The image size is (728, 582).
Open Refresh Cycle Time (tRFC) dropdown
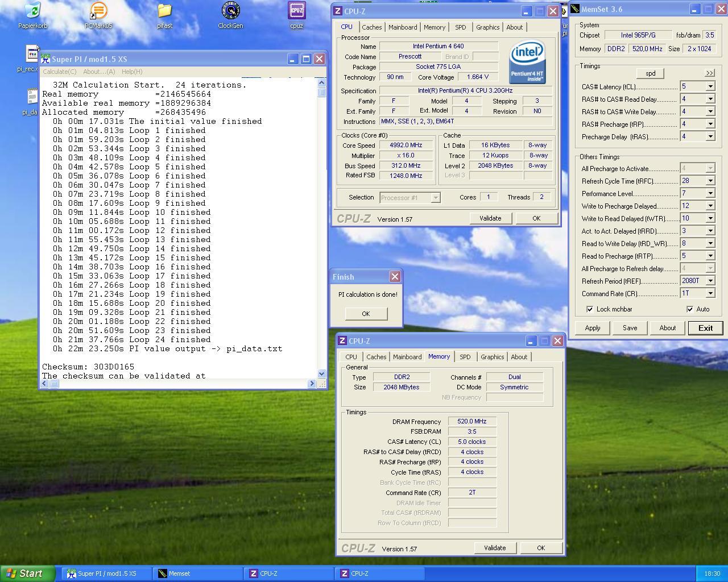pos(710,181)
